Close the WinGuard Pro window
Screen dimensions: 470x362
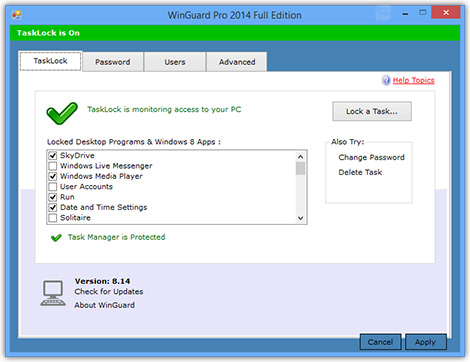(446, 13)
